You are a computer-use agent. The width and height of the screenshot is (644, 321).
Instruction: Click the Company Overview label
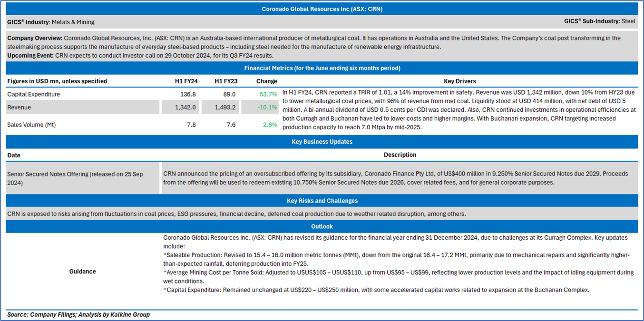tap(35, 38)
